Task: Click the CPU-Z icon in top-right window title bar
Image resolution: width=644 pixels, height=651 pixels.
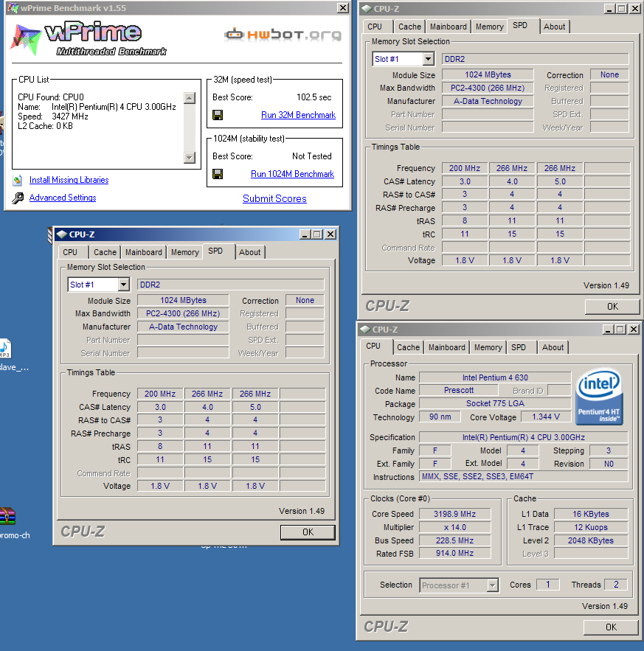Action: [x=367, y=9]
